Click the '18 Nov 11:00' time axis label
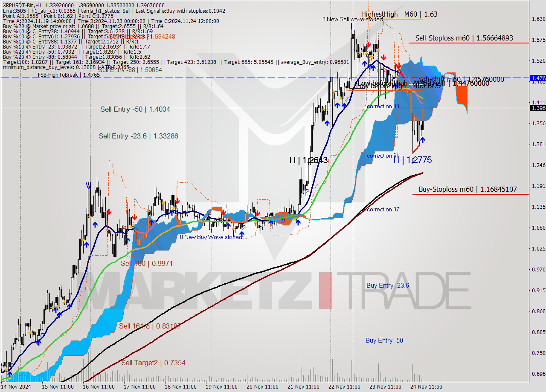 (180, 387)
